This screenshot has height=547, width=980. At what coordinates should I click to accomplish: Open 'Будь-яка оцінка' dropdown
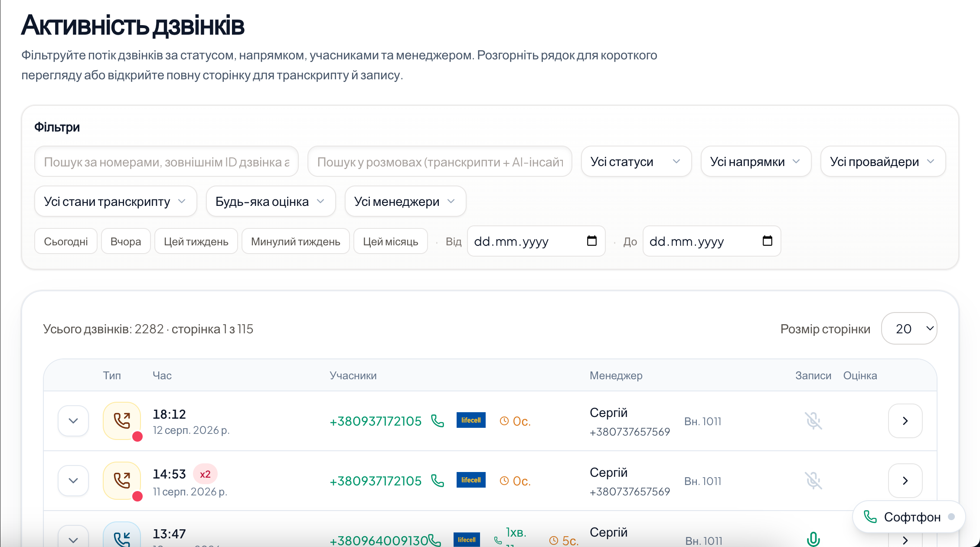(271, 202)
